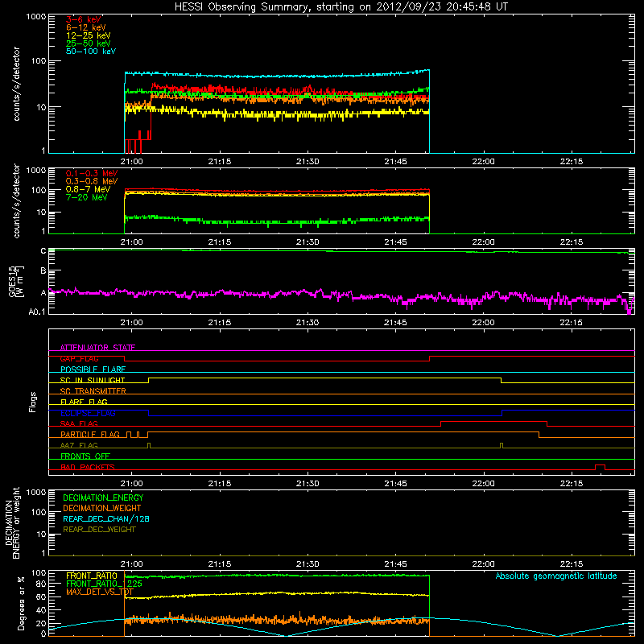644x644 pixels.
Task: Click the 22:15 tick label under Flags panel
Action: (571, 484)
